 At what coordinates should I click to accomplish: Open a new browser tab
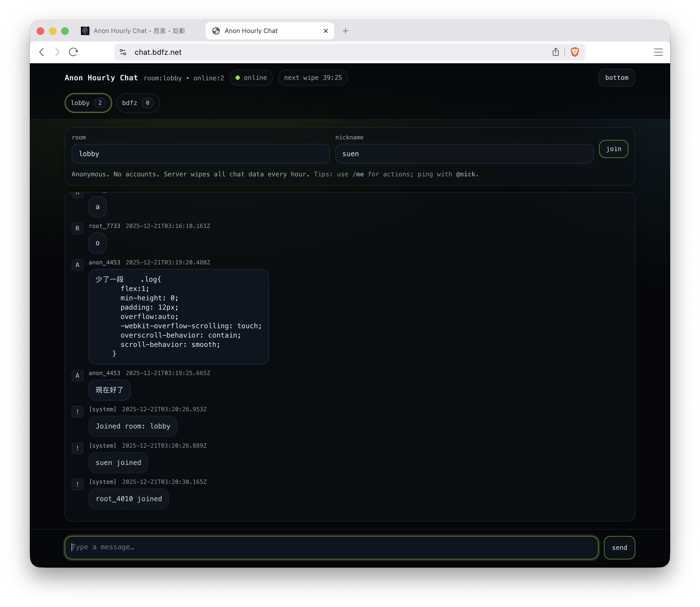click(x=345, y=31)
